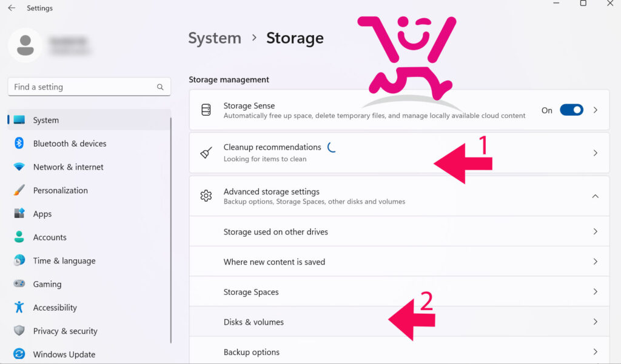This screenshot has height=364, width=621.
Task: Click the Find a setting search box
Action: (89, 87)
